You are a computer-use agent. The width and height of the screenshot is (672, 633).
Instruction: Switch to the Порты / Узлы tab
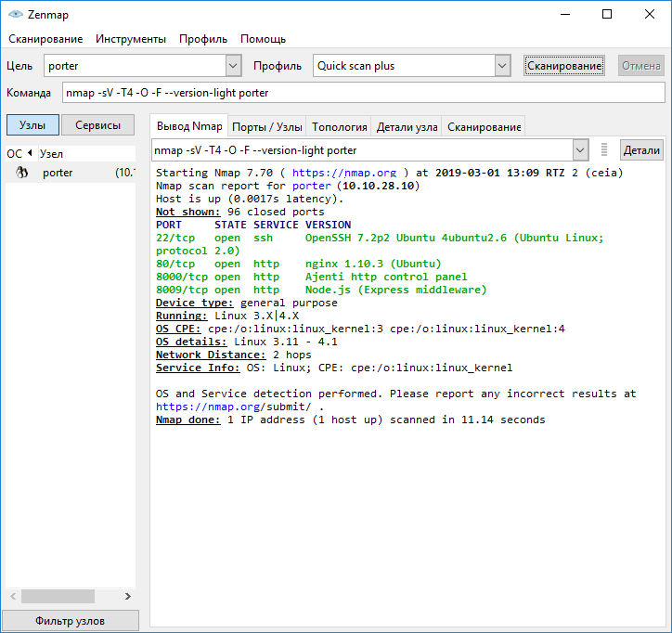point(267,127)
